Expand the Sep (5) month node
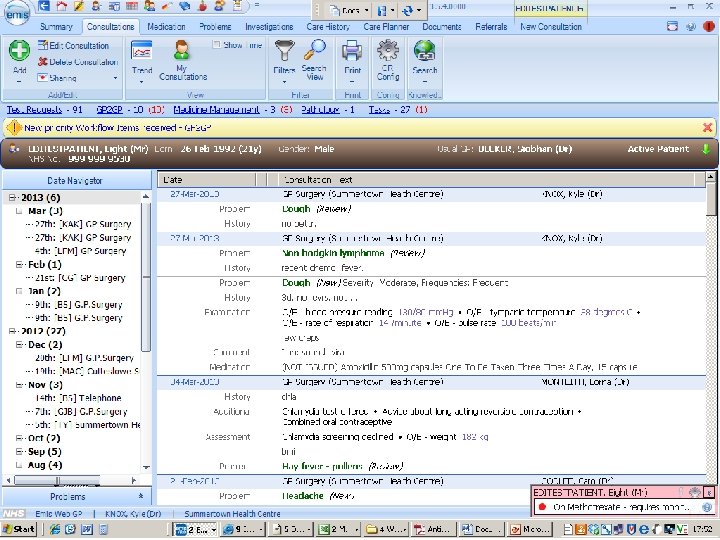This screenshot has width=720, height=540. click(19, 451)
